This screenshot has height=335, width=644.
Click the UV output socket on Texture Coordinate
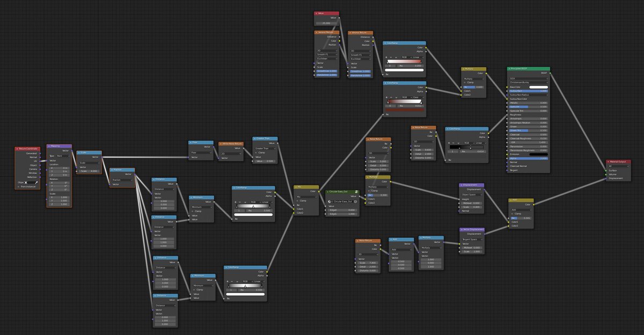click(40, 161)
